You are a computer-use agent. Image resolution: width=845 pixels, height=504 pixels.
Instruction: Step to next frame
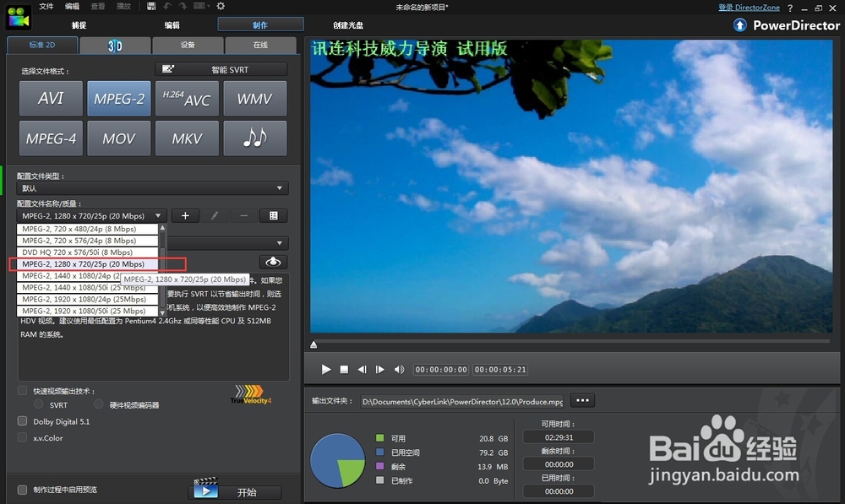click(x=380, y=370)
